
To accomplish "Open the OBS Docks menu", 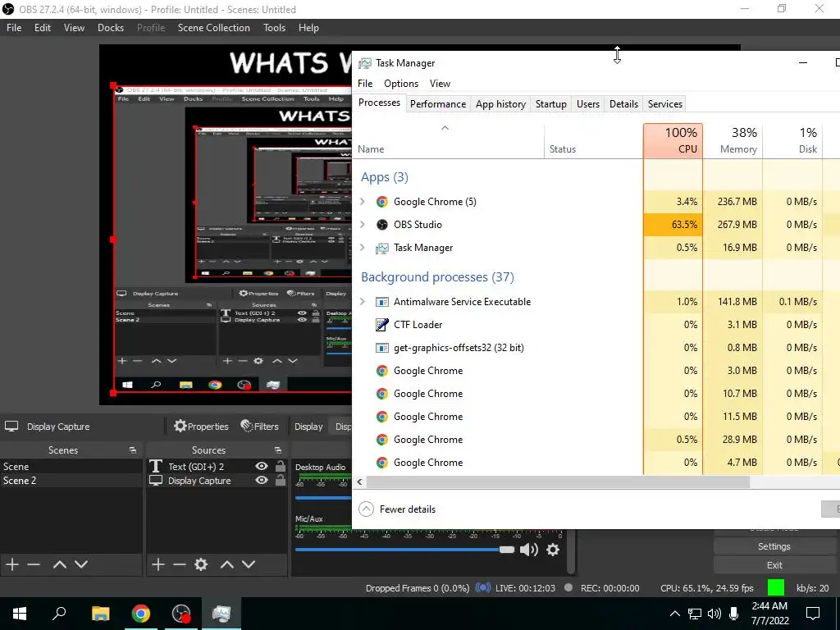I will click(x=111, y=28).
